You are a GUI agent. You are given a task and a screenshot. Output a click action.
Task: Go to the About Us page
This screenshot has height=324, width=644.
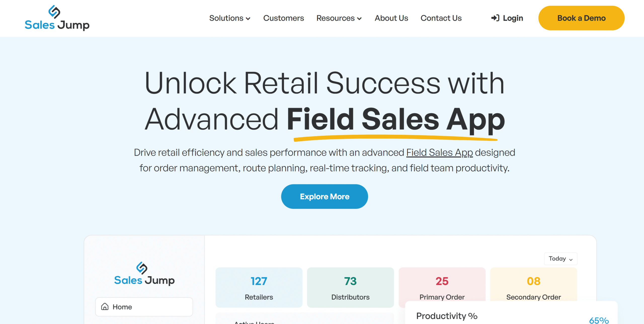click(x=391, y=18)
